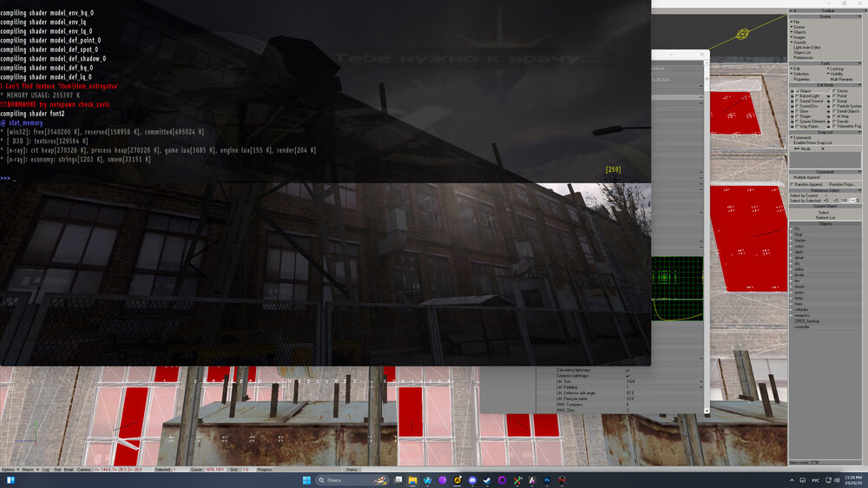Select the Sound Source edit mode
The width and height of the screenshot is (868, 488).
[x=810, y=101]
